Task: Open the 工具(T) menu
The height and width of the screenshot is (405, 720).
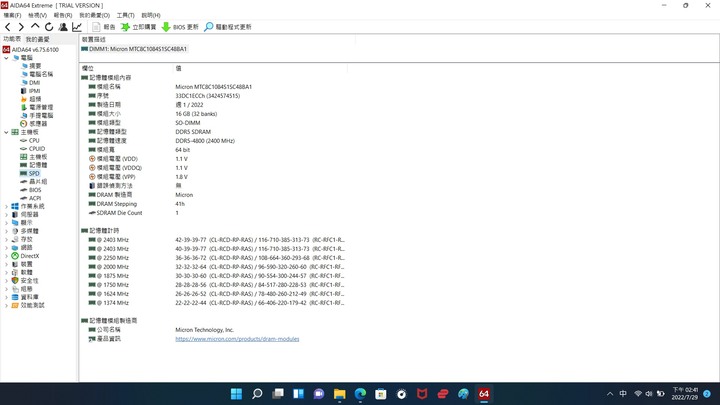Action: [x=125, y=15]
